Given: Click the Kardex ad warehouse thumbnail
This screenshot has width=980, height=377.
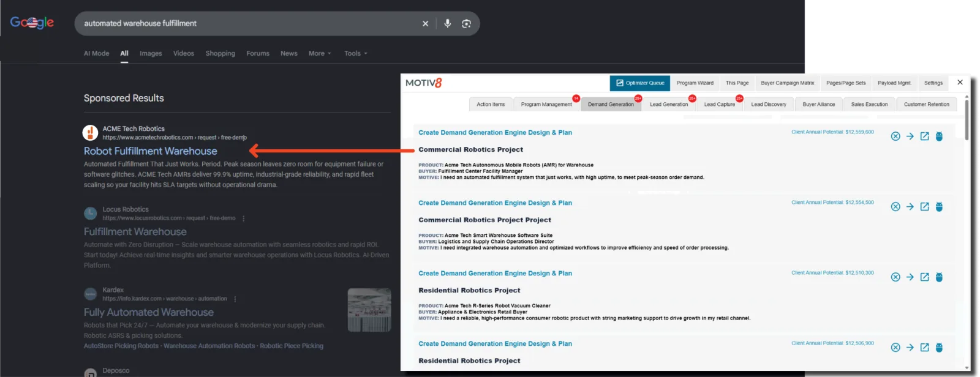Looking at the screenshot, I should click(x=369, y=310).
